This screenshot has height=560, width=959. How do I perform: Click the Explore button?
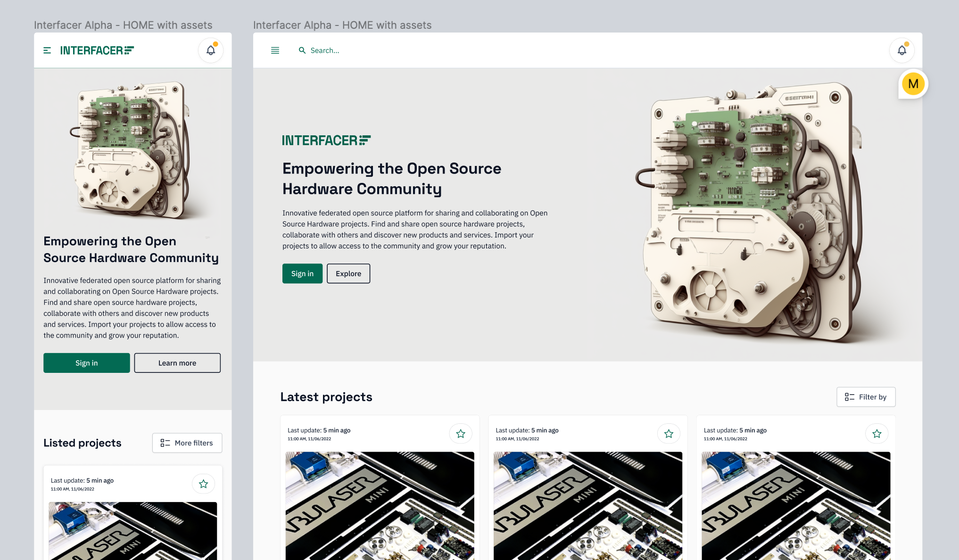pos(348,273)
